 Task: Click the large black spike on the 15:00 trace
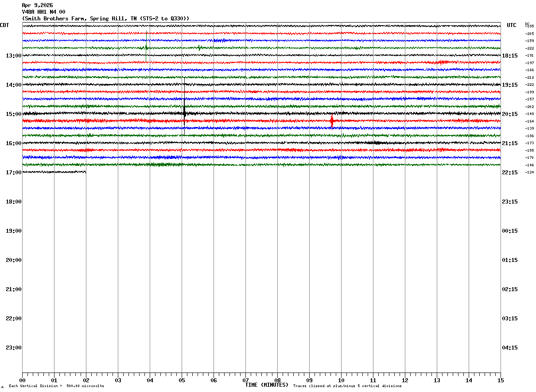point(184,106)
